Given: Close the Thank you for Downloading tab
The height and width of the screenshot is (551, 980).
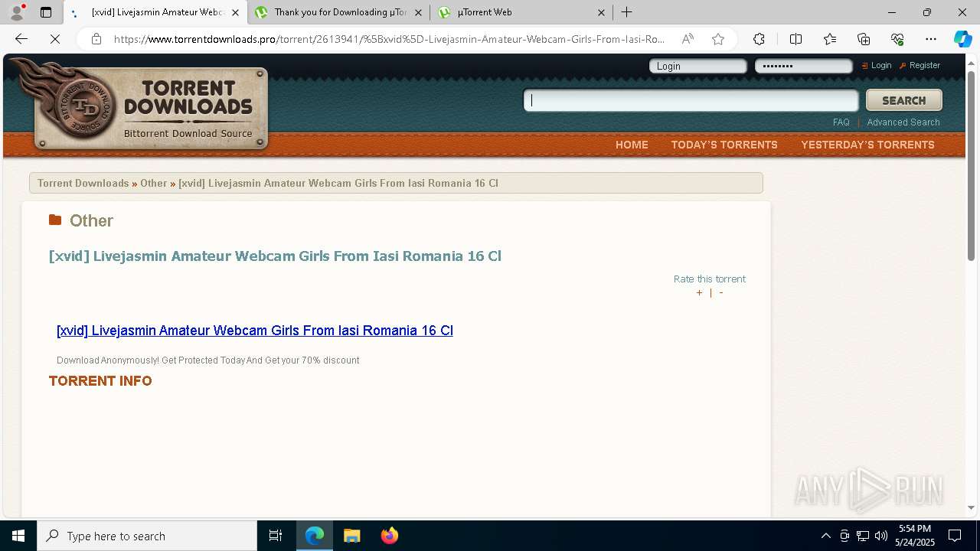Looking at the screenshot, I should [x=418, y=12].
